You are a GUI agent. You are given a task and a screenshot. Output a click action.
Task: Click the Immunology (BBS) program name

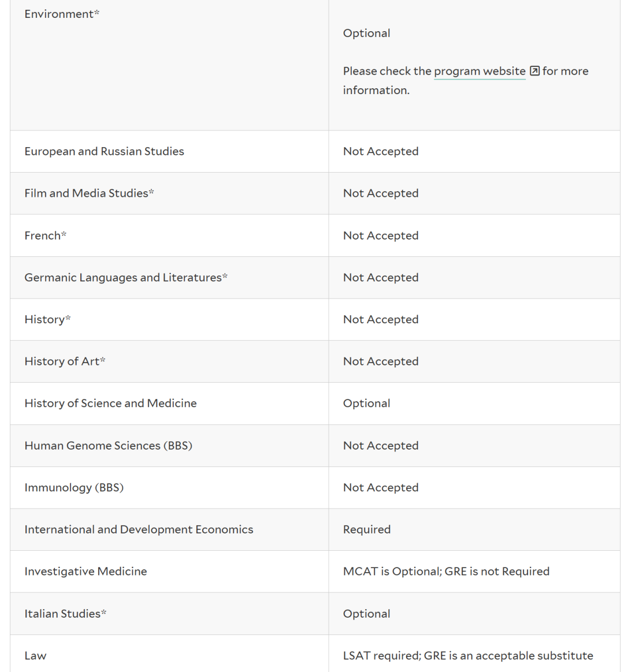(x=74, y=487)
